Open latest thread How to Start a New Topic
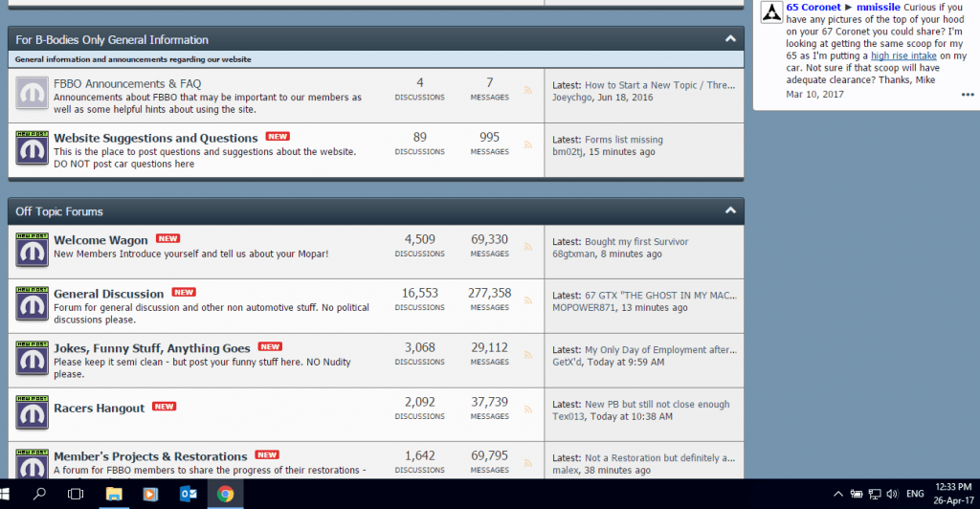 660,85
